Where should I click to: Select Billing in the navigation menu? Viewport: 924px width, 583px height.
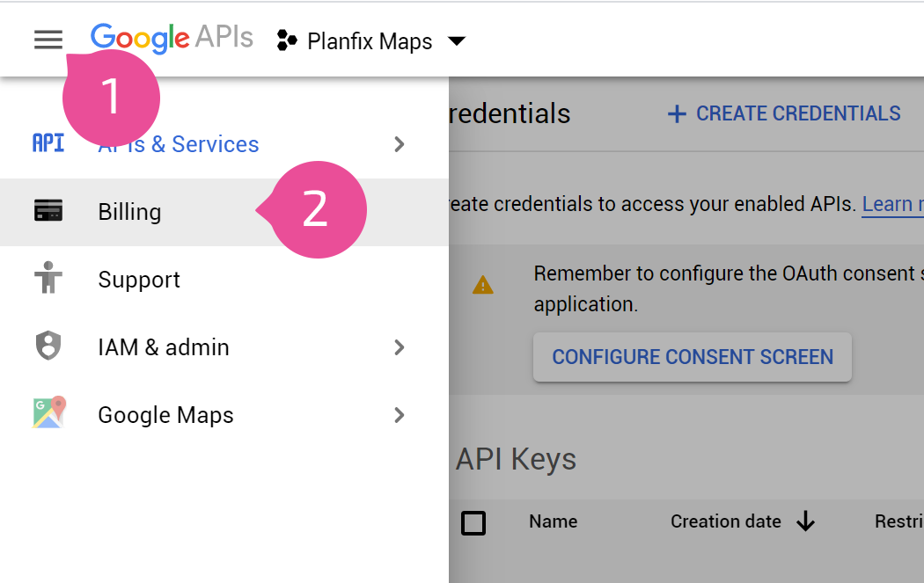tap(224, 212)
